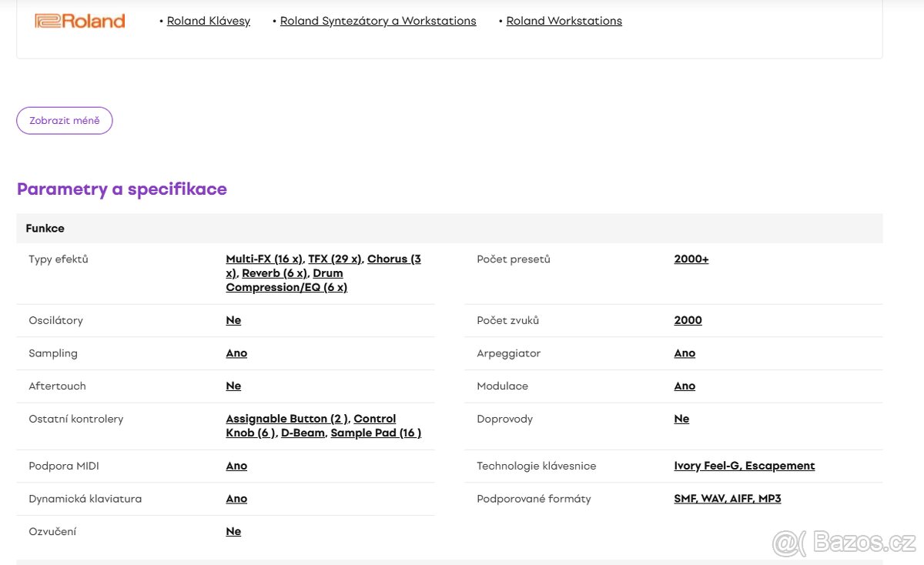Click the Ano value for Sampling

(x=236, y=353)
